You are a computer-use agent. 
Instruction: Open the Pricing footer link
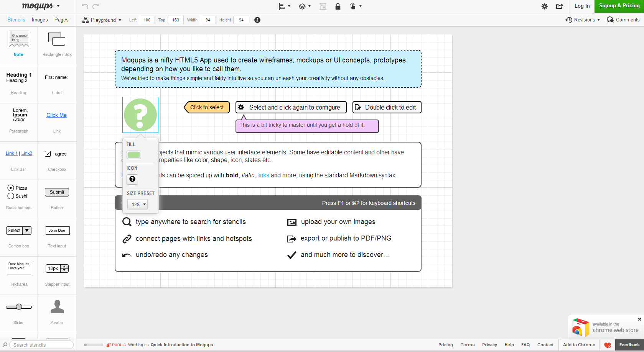pyautogui.click(x=446, y=345)
